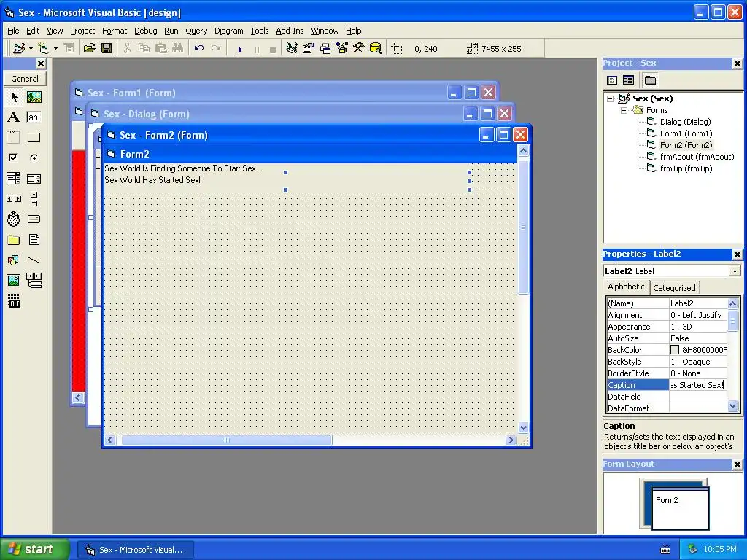Viewport: 747px width, 560px height.
Task: Open the Object Browser toolbar icon
Action: click(x=342, y=49)
